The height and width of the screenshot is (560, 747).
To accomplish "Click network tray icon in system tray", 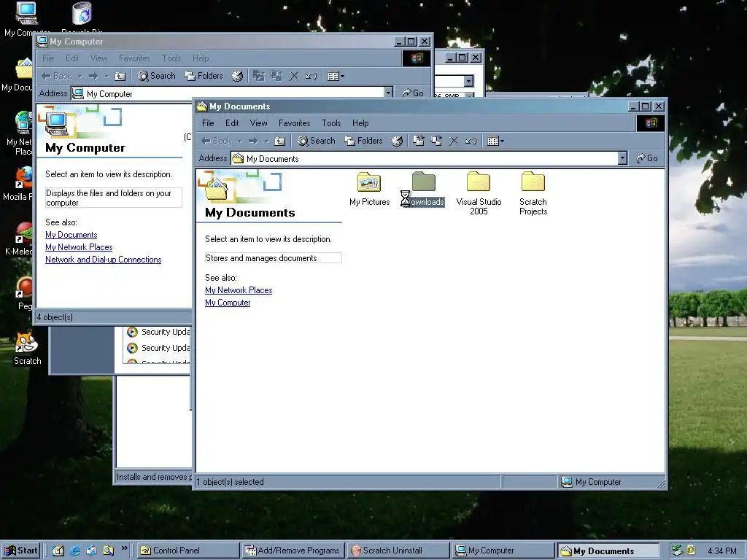I will (x=678, y=551).
